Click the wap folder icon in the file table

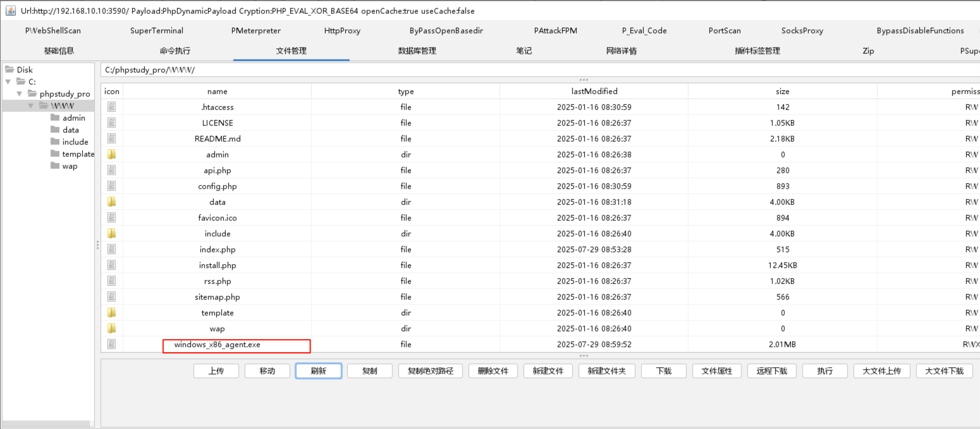click(x=111, y=329)
